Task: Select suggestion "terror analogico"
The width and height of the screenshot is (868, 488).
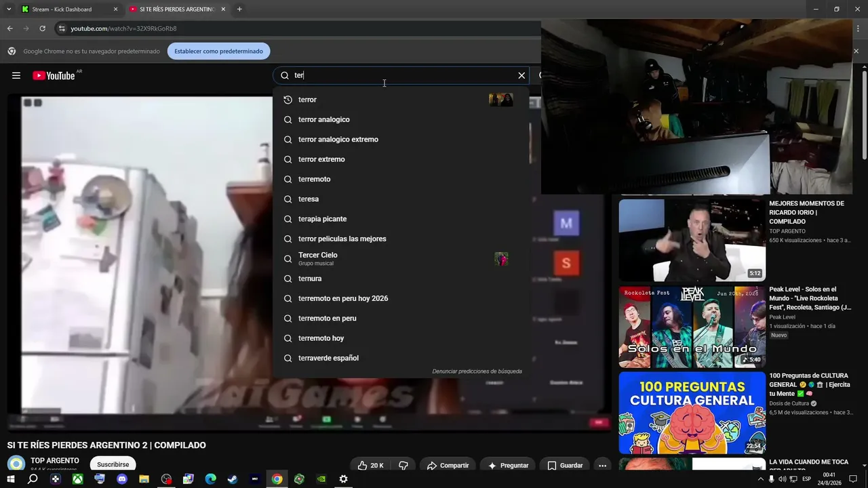Action: 401,119
